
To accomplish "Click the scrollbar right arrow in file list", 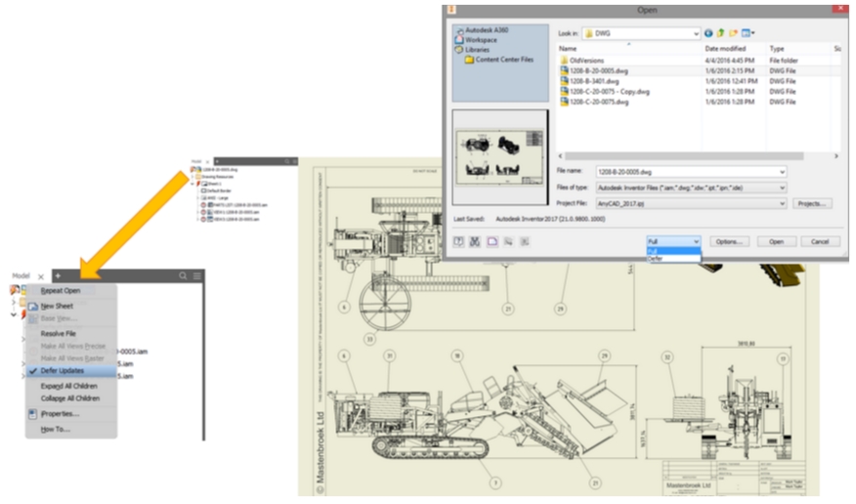I will click(835, 156).
